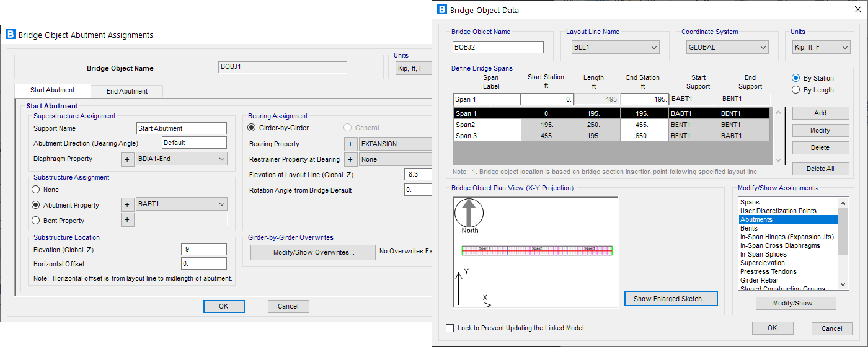
Task: Open the Layout Line Name BLL1 dropdown
Action: pos(615,47)
